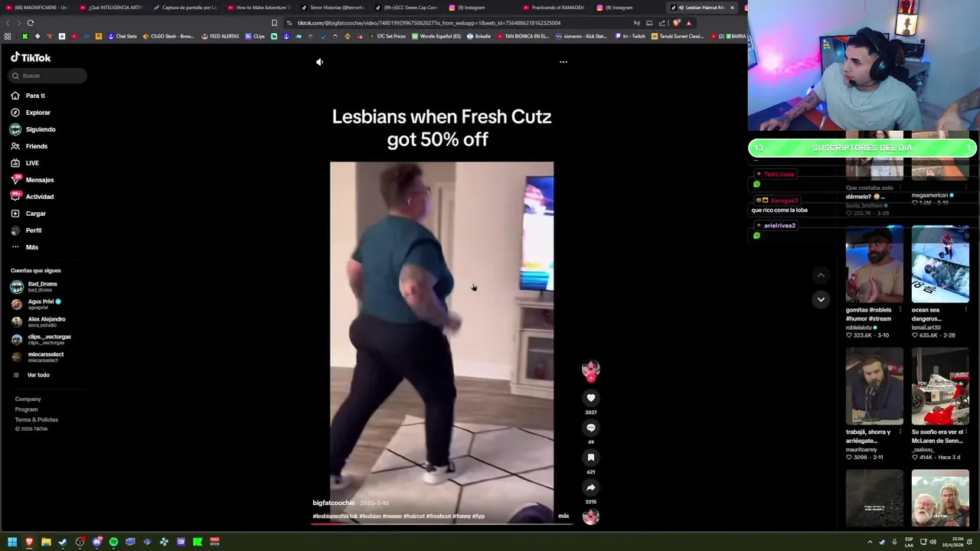Open the Bad_Drums followed account
The height and width of the screenshot is (551, 980).
tap(34, 286)
